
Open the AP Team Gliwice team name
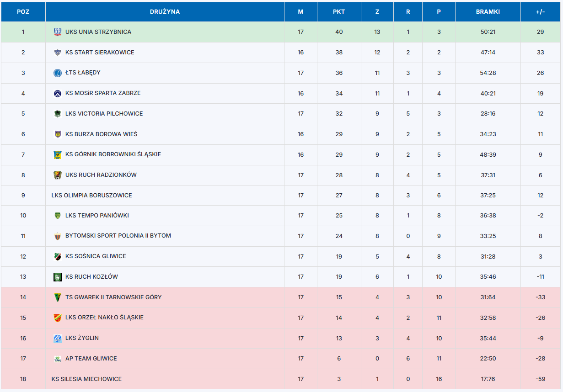pos(91,359)
